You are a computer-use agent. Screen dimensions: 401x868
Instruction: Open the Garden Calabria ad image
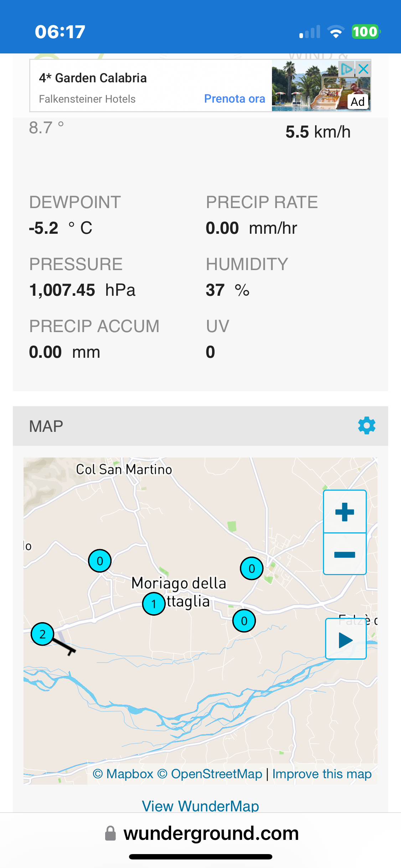[x=321, y=86]
